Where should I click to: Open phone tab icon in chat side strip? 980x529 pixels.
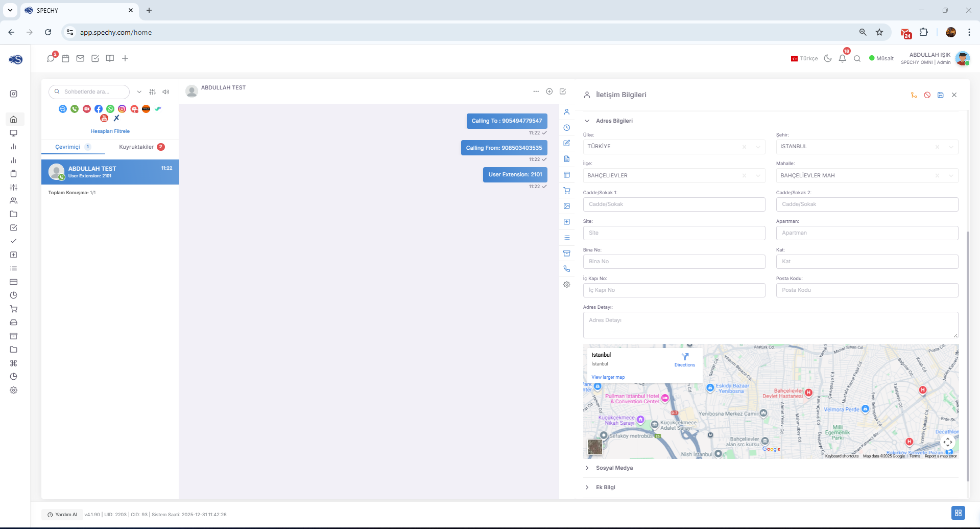[567, 269]
